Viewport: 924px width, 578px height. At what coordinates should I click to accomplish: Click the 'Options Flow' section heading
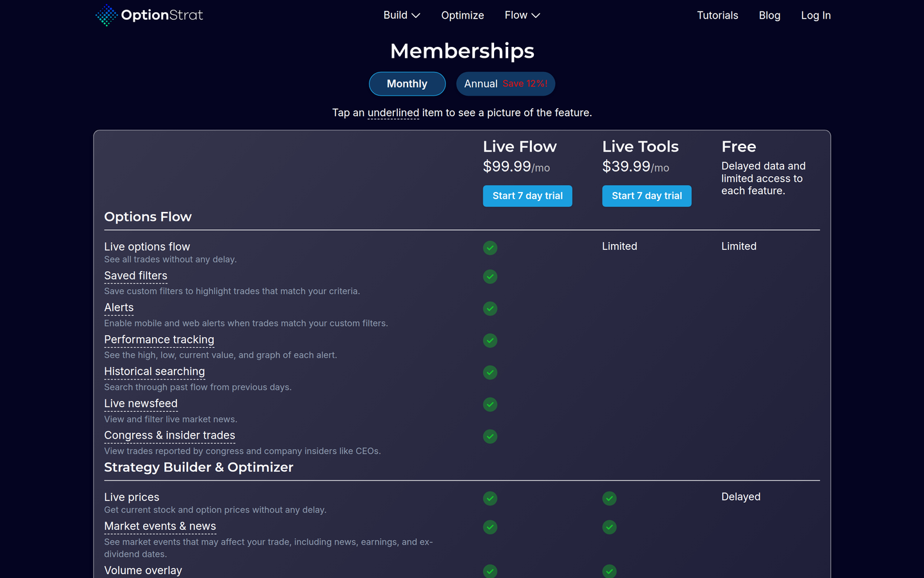point(148,217)
